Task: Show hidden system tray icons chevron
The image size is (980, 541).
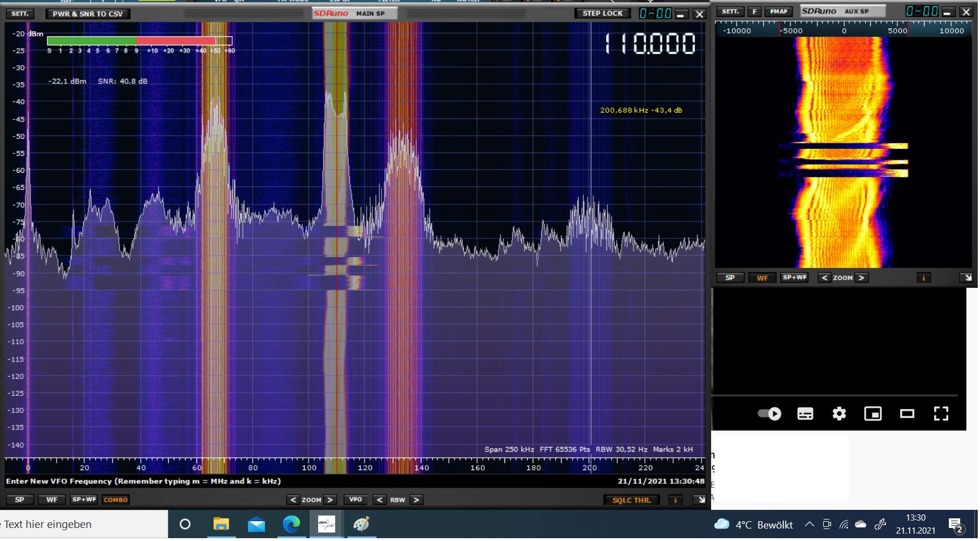Action: tap(809, 525)
